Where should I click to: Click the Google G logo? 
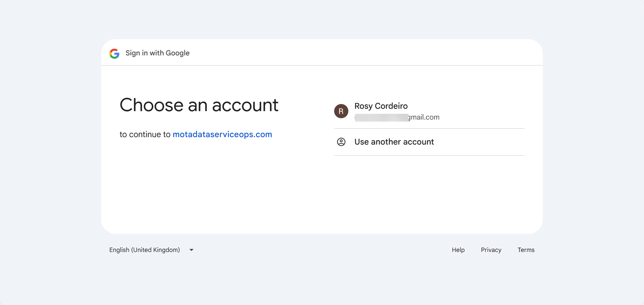coord(114,53)
